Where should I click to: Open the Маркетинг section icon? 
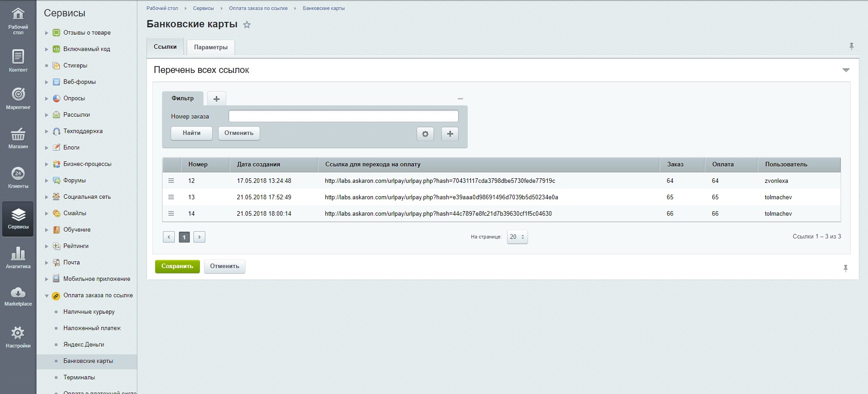(x=18, y=98)
